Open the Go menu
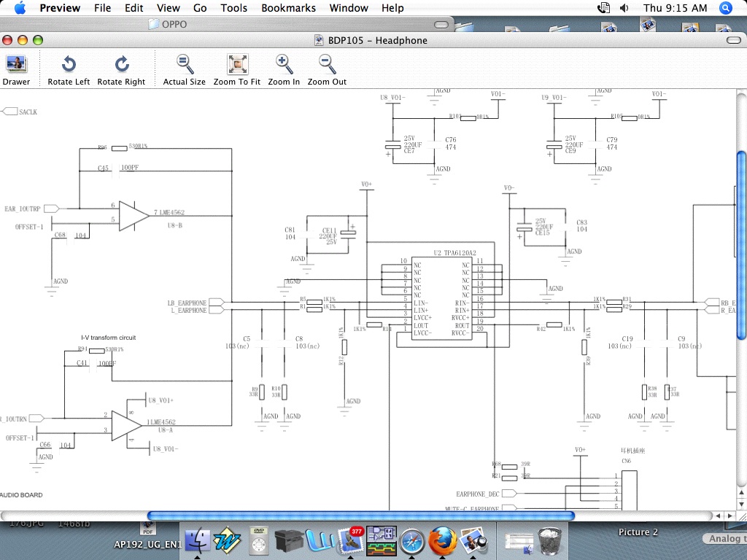Viewport: 747px width, 560px height. coord(200,7)
